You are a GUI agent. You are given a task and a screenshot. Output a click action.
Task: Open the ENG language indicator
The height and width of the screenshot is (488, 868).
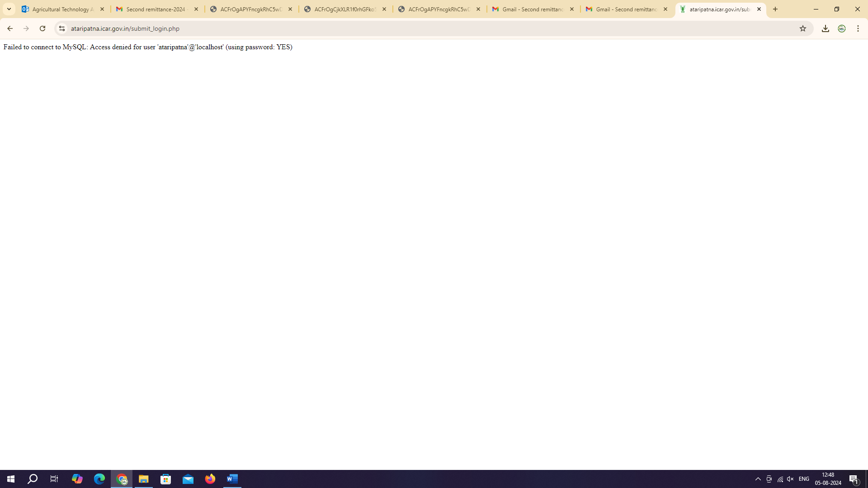pos(804,479)
